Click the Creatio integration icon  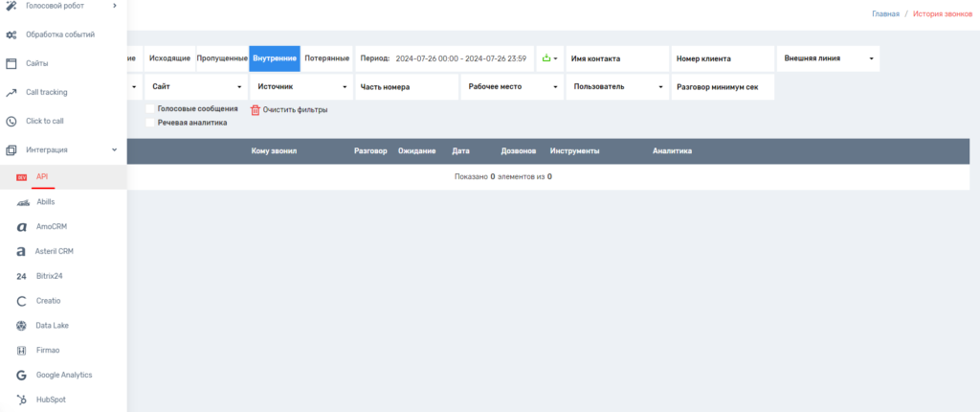pyautogui.click(x=21, y=301)
